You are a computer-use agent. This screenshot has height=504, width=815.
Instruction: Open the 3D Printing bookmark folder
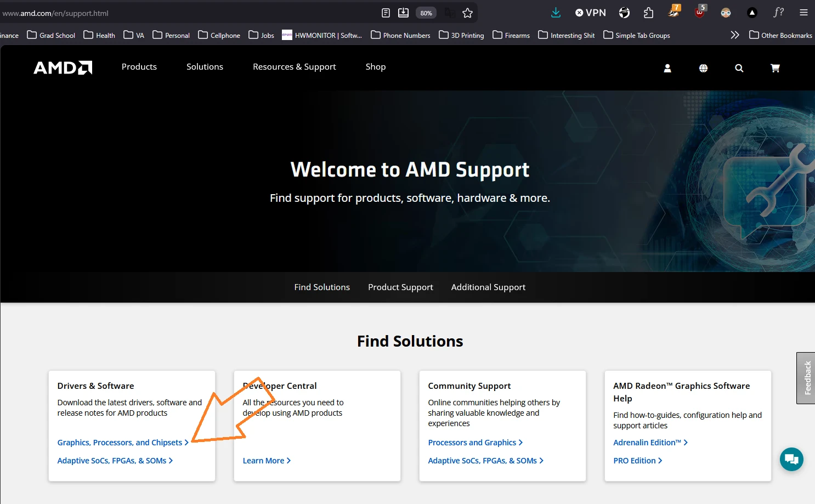pos(461,35)
